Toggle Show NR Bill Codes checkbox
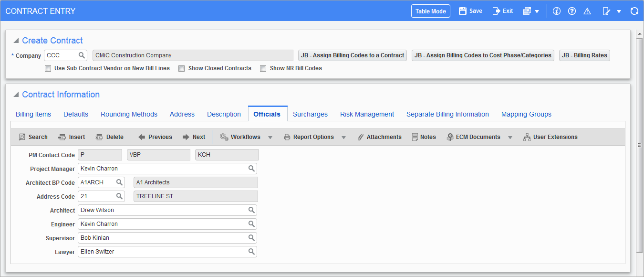 coord(263,68)
